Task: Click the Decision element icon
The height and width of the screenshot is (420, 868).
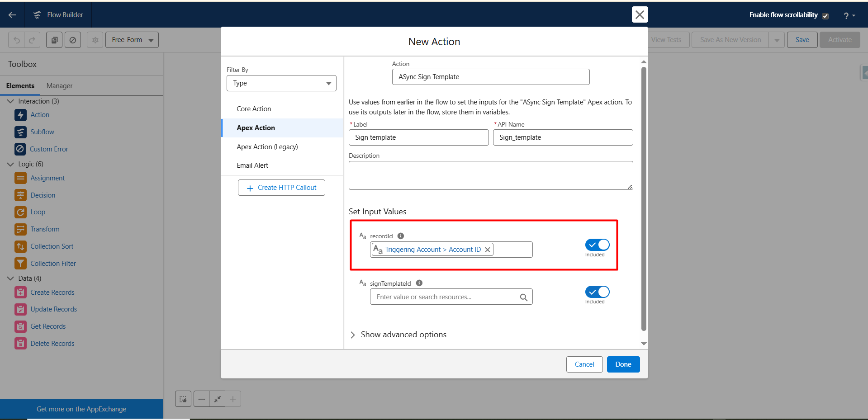Action: (20, 195)
